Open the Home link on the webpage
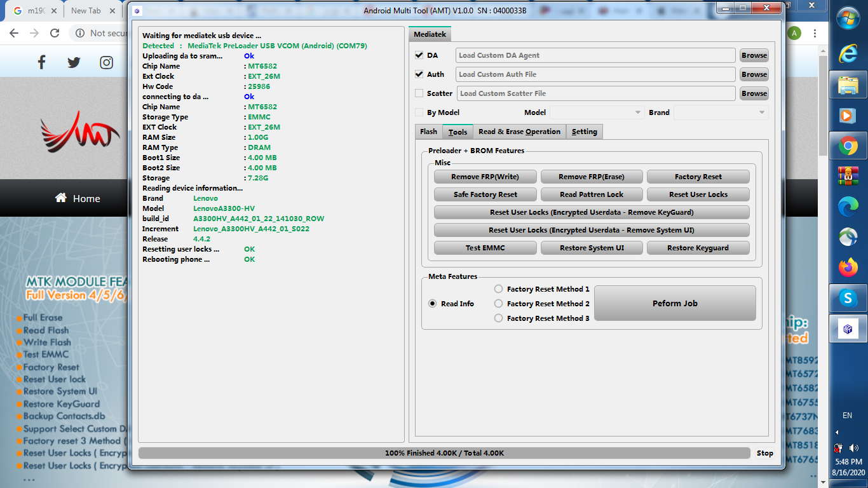Screen dimensions: 868x488 tap(78, 198)
